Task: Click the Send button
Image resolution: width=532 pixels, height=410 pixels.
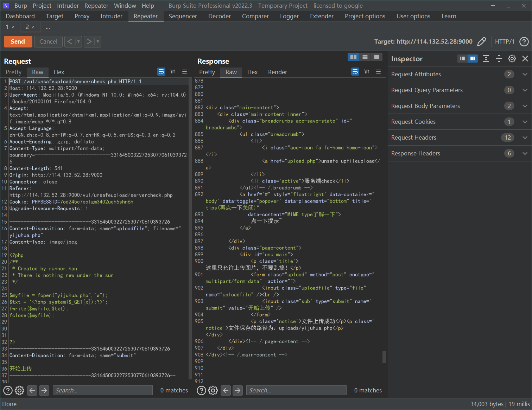Action: [x=18, y=41]
